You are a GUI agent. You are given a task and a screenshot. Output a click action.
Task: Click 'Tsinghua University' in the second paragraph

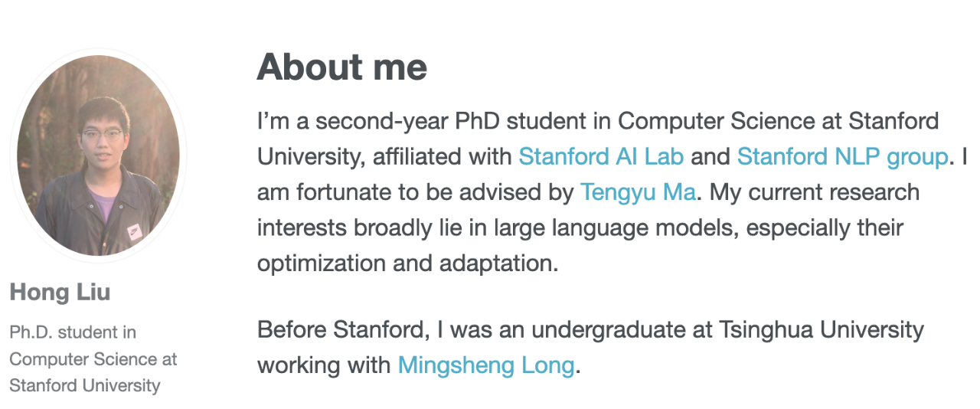(822, 331)
